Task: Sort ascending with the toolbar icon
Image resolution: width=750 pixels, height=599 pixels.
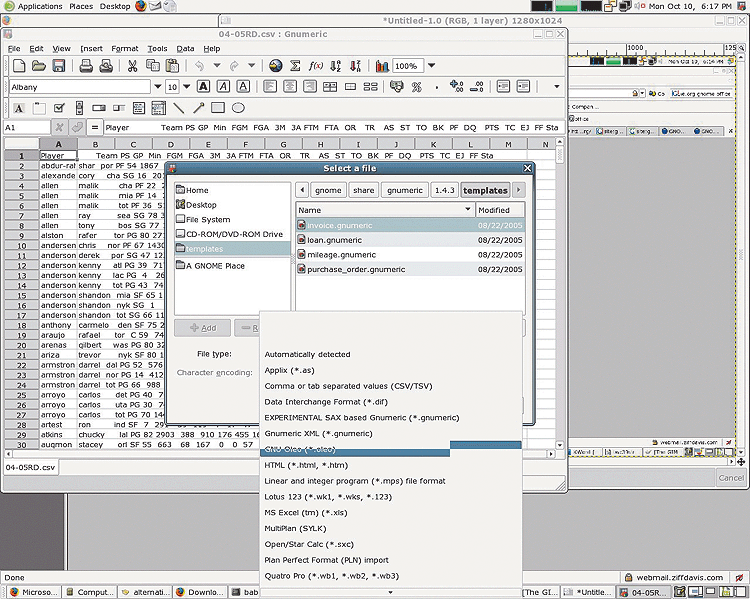Action: point(335,66)
